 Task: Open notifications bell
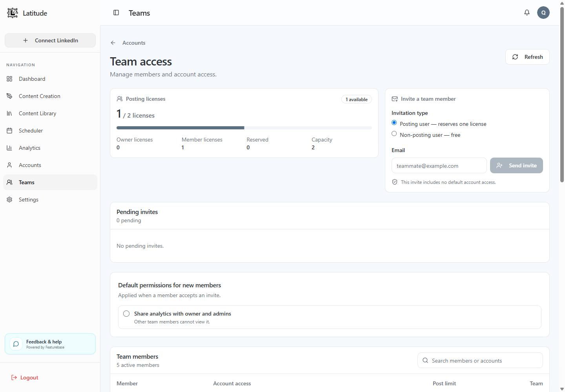(527, 13)
